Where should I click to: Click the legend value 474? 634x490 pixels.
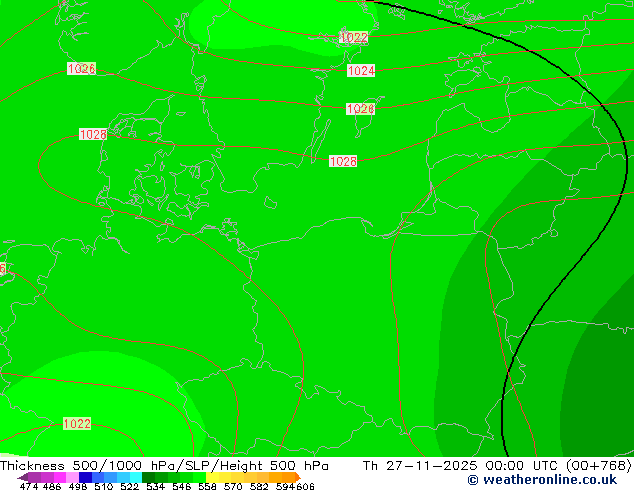pos(29,486)
